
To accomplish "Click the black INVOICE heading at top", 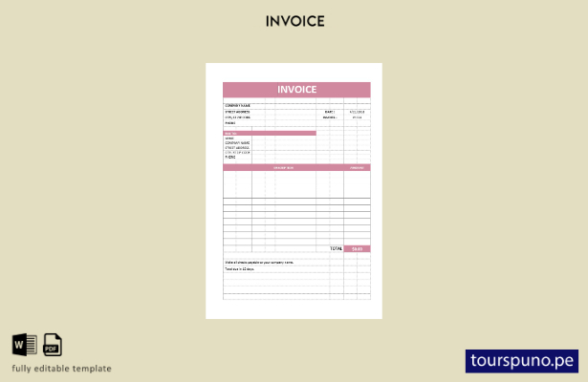I will tap(295, 21).
